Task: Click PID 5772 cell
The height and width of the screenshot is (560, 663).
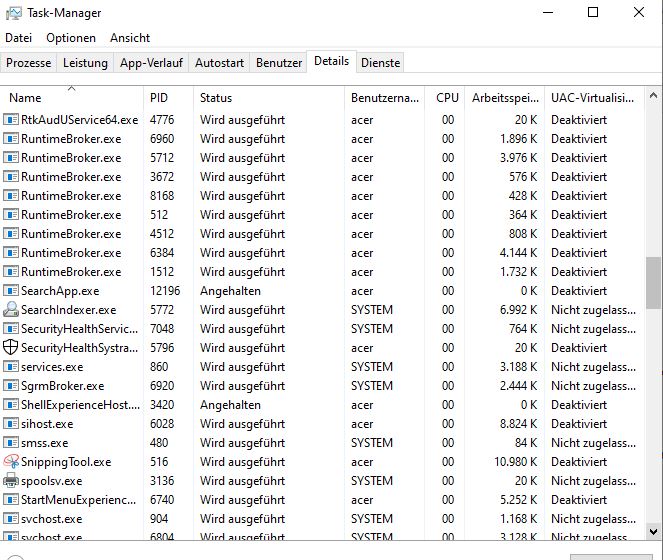Action: (162, 310)
